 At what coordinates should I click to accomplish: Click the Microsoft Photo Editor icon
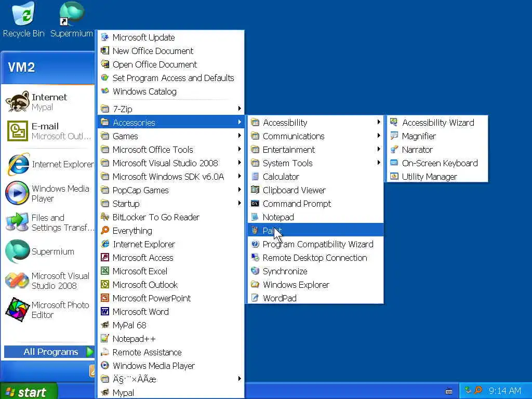pyautogui.click(x=17, y=310)
